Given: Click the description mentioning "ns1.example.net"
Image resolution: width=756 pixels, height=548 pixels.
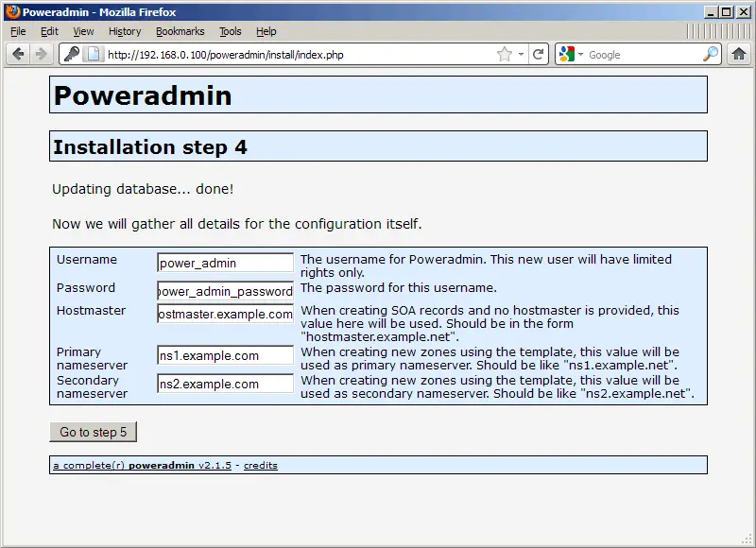Looking at the screenshot, I should click(x=490, y=359).
